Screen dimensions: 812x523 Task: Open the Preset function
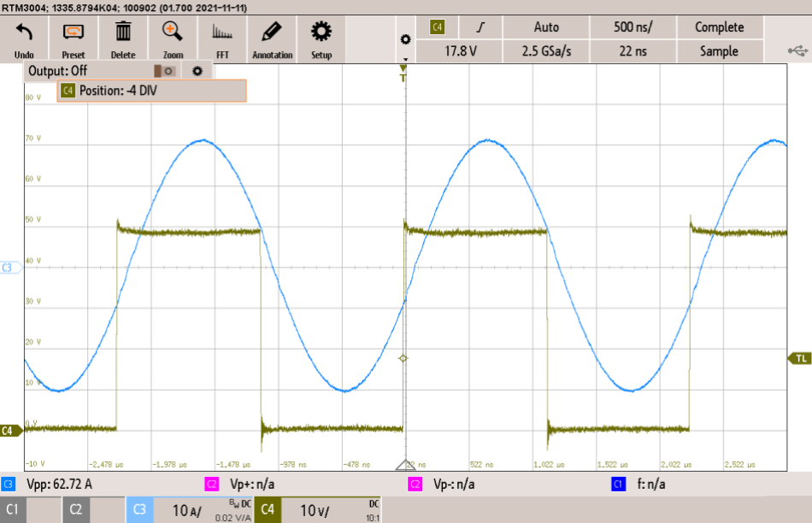(74, 39)
